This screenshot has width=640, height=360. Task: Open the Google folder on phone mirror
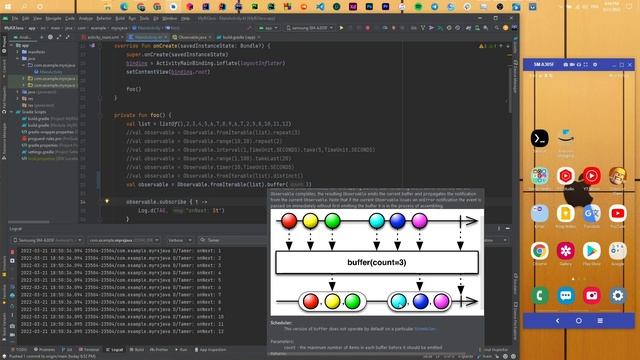click(618, 251)
